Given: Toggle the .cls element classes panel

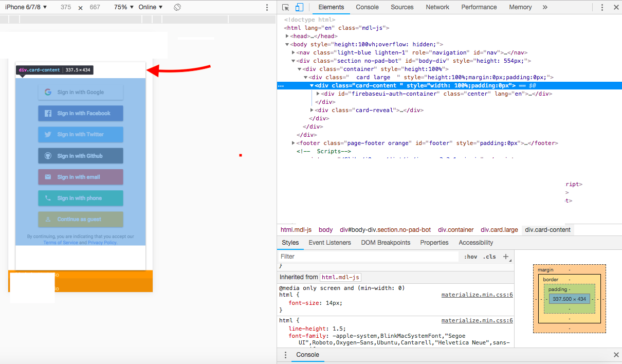Looking at the screenshot, I should pos(490,257).
